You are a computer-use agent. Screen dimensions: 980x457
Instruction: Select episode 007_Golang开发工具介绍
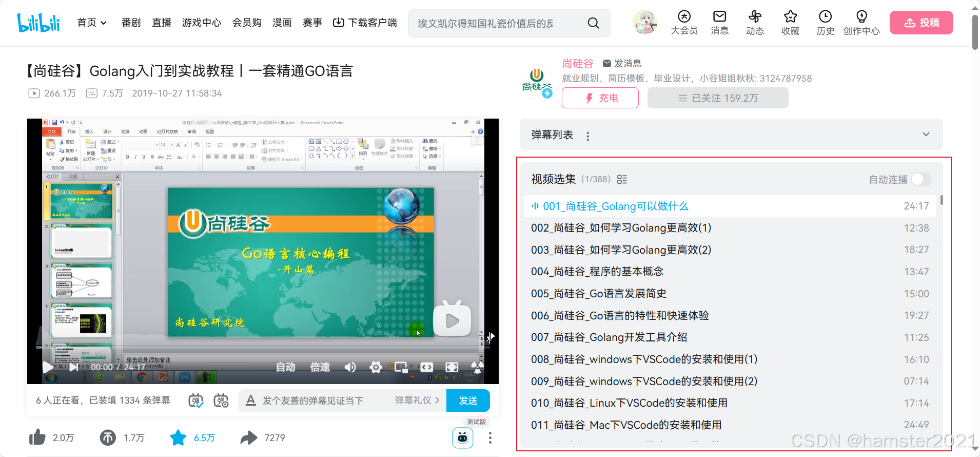click(x=730, y=337)
